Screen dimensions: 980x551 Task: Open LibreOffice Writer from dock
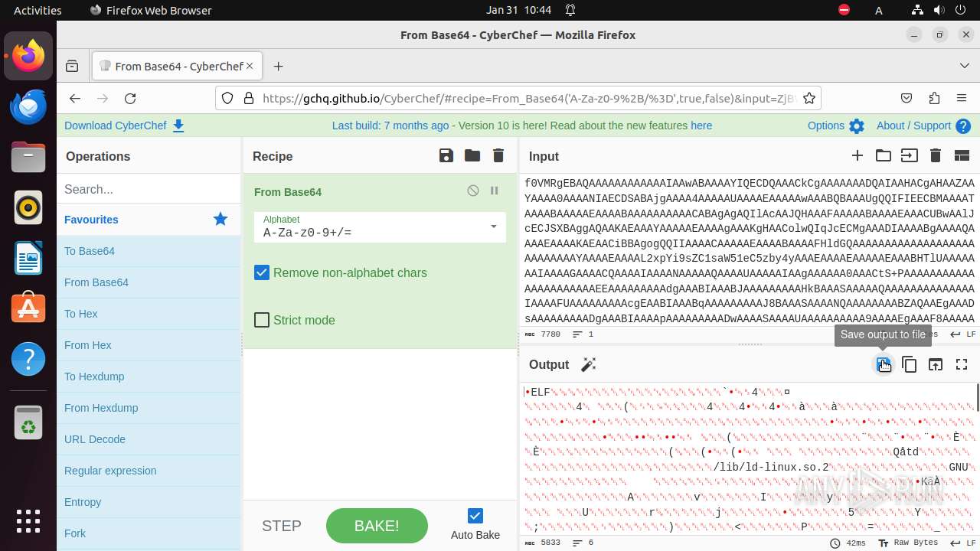point(28,258)
